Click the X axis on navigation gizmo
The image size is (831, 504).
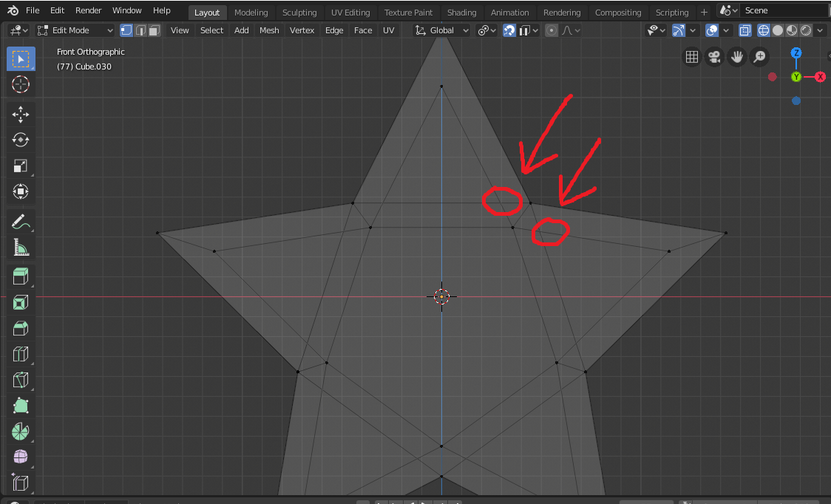point(820,77)
